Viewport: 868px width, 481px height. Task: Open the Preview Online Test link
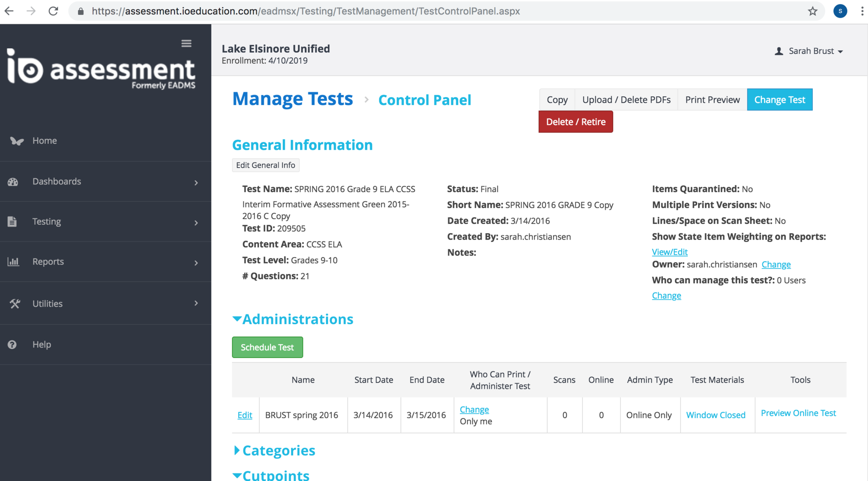pos(798,413)
